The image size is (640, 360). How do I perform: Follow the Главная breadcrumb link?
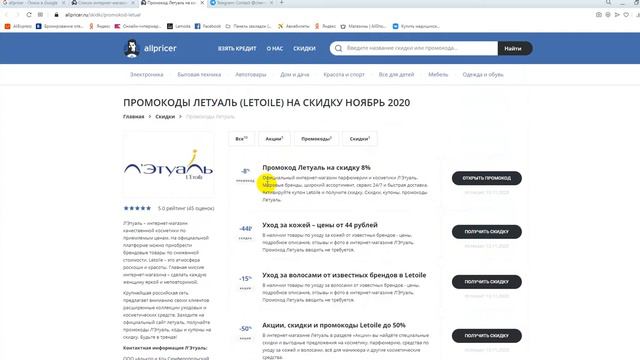[x=133, y=117]
